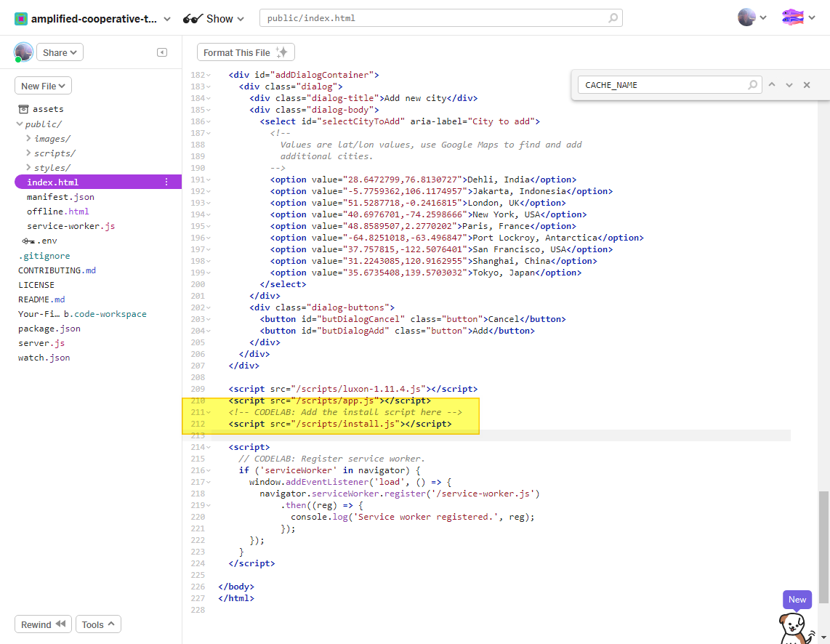
Task: Open the .env file
Action: pos(40,241)
